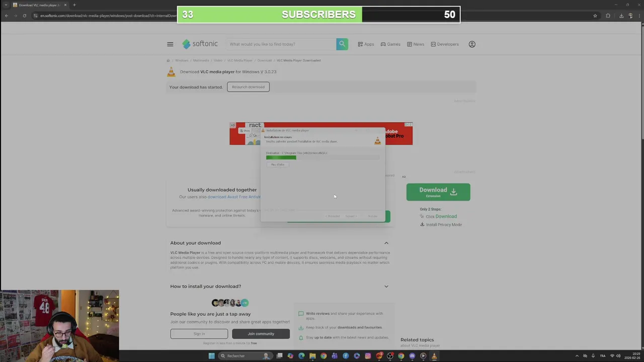Open Discord from the taskbar

412,356
